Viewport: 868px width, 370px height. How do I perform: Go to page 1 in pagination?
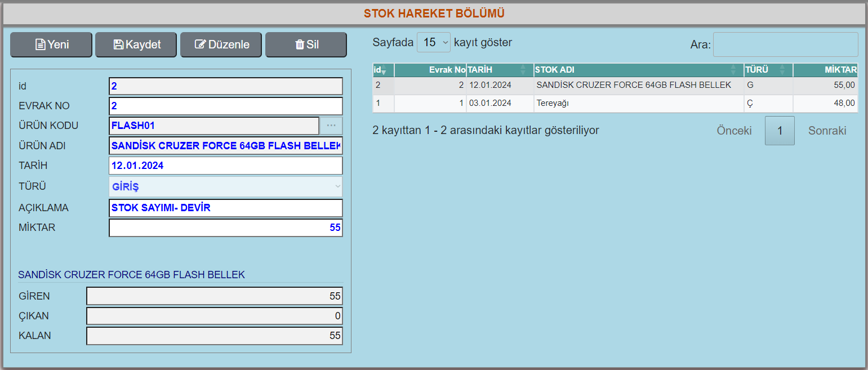(x=780, y=131)
